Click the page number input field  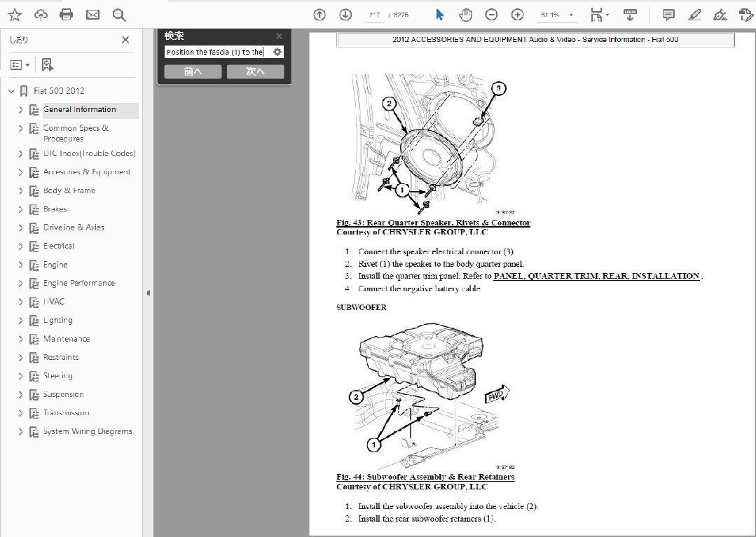(374, 14)
